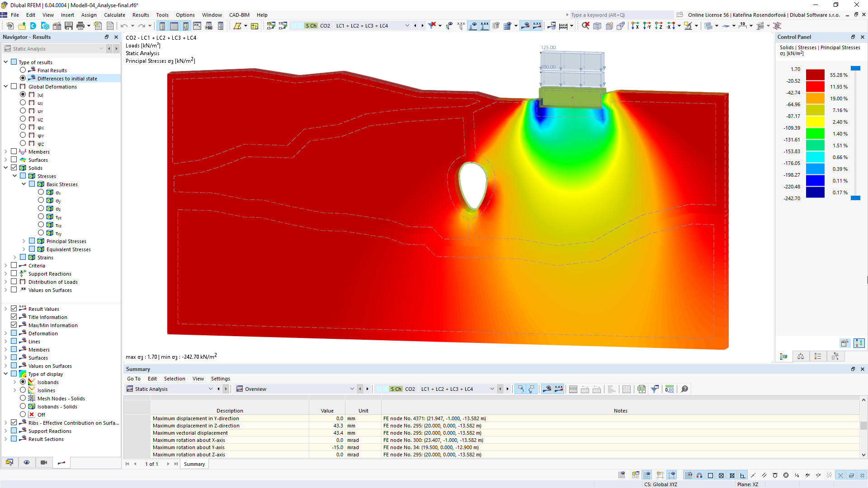Screen dimensions: 868x488
Task: Expand the load combination CO2 dropdown
Action: pos(407,26)
